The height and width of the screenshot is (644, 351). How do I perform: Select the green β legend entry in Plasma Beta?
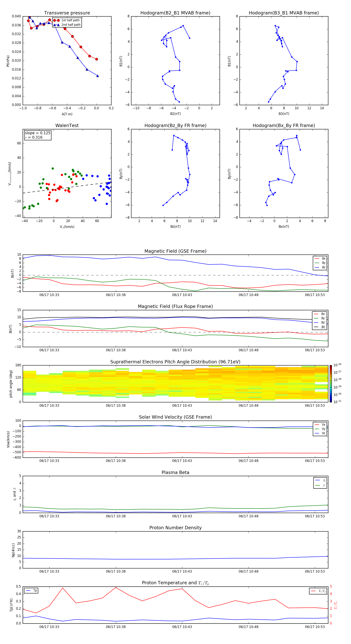pyautogui.click(x=321, y=485)
